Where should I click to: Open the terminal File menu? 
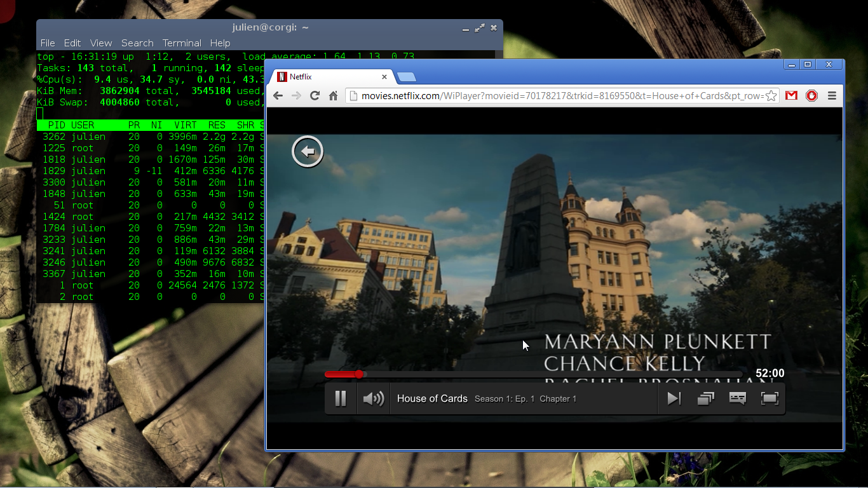48,43
